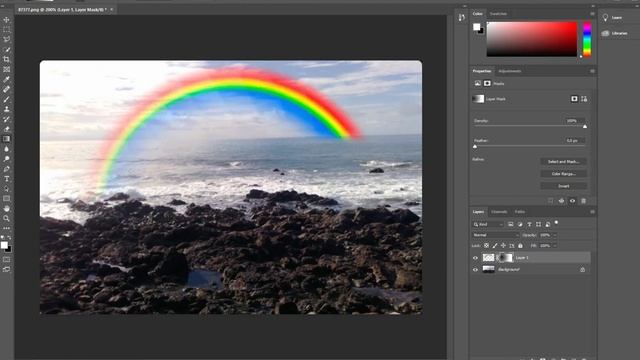Select the Magic Wand tool

point(7,49)
